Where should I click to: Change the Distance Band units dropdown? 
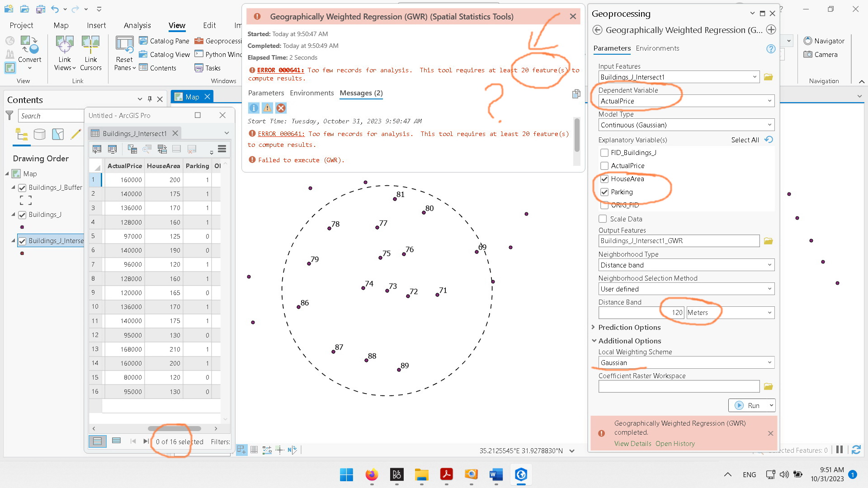coord(730,313)
